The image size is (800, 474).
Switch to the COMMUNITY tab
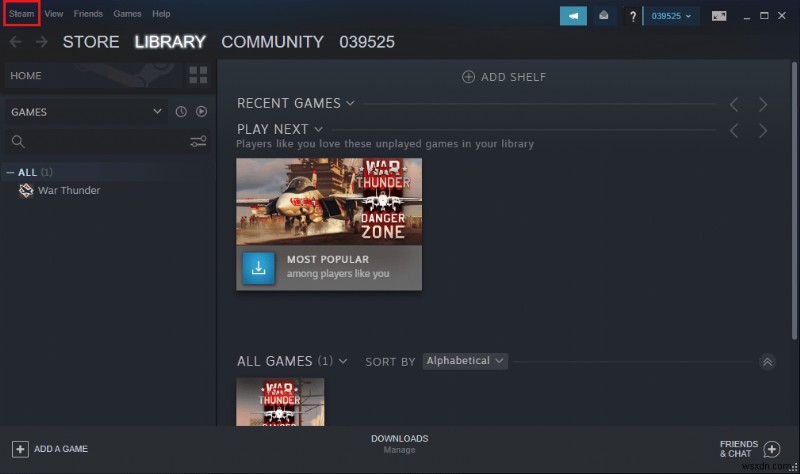point(272,42)
